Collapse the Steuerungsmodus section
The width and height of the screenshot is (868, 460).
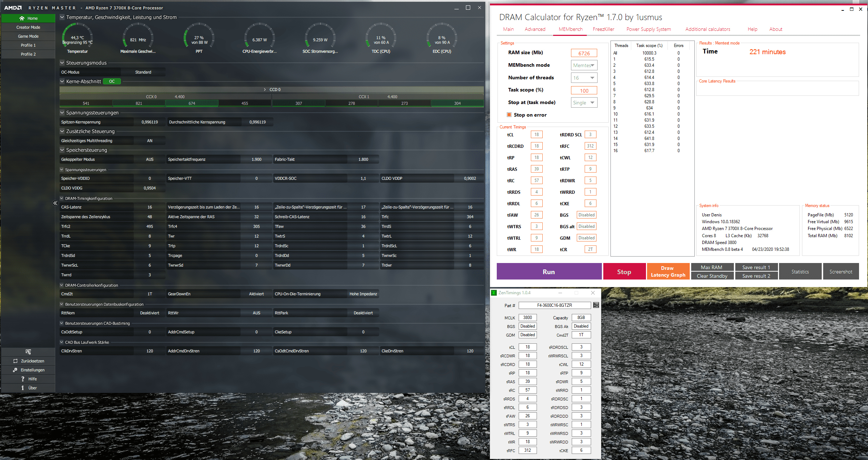pos(62,63)
